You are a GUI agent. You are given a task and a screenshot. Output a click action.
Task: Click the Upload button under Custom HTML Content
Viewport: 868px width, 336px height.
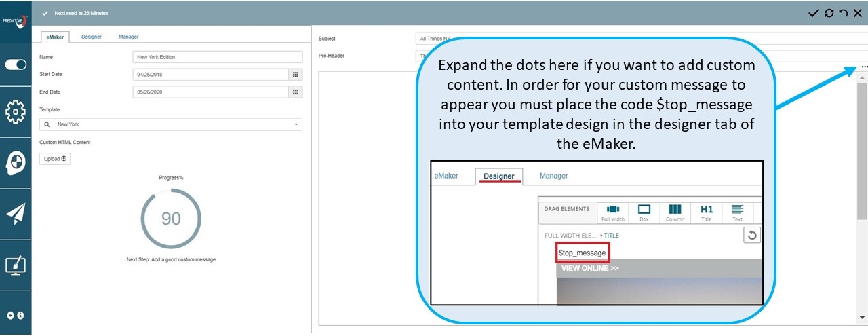(x=55, y=159)
